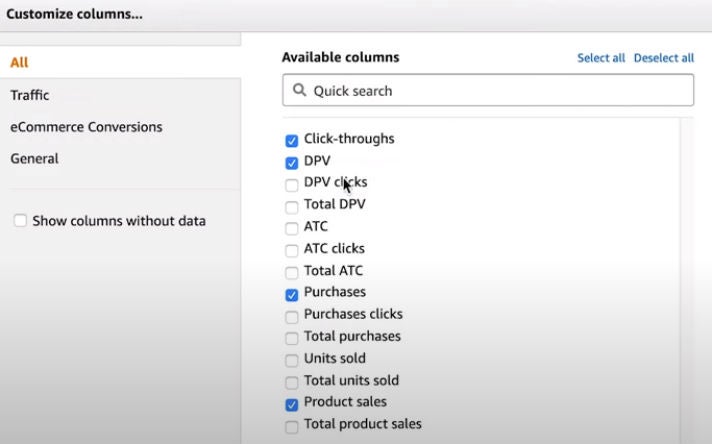Enable the Total purchases column
This screenshot has width=712, height=444.
click(x=292, y=338)
